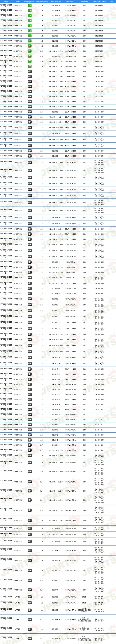Click the ON icon in the 3.0 row dated 05.2011
This screenshot has height=644, width=116.
[x=30, y=590]
